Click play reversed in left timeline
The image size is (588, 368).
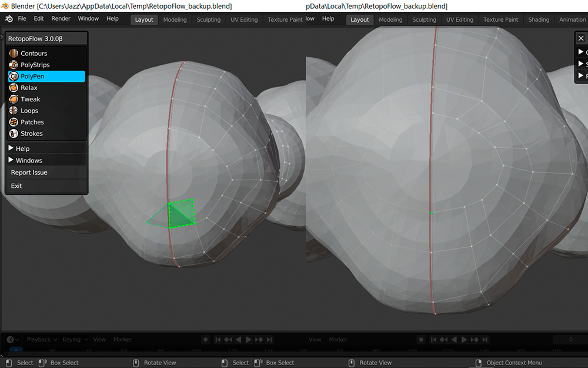click(238, 340)
